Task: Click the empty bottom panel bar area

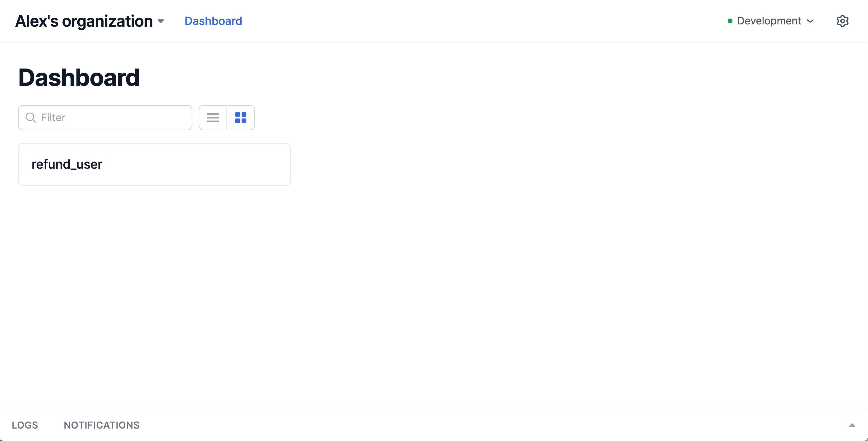Action: point(472,425)
